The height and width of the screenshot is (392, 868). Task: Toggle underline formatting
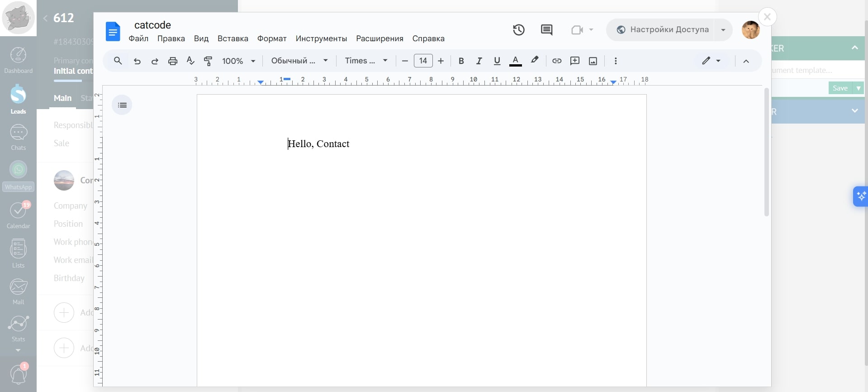click(497, 61)
